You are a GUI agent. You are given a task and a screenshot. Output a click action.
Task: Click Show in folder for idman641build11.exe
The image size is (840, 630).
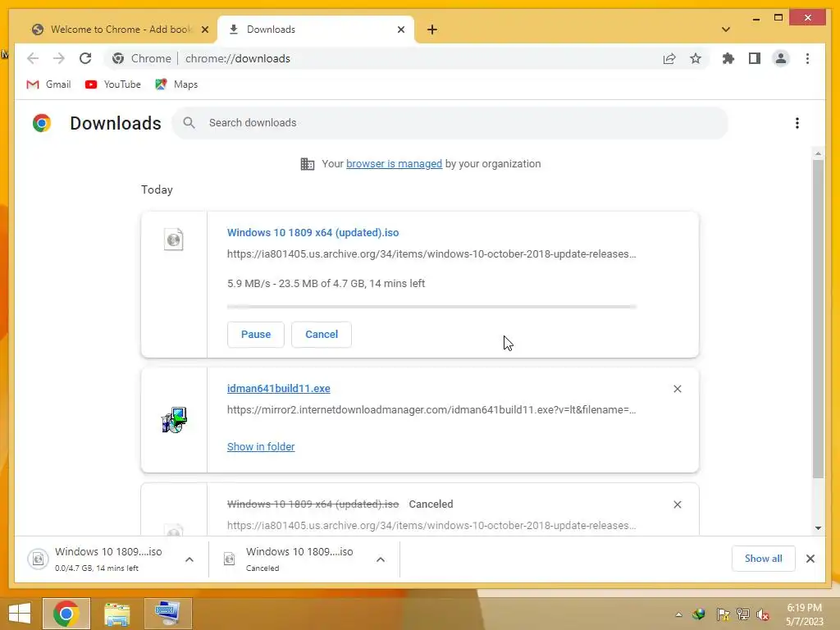[x=261, y=447]
